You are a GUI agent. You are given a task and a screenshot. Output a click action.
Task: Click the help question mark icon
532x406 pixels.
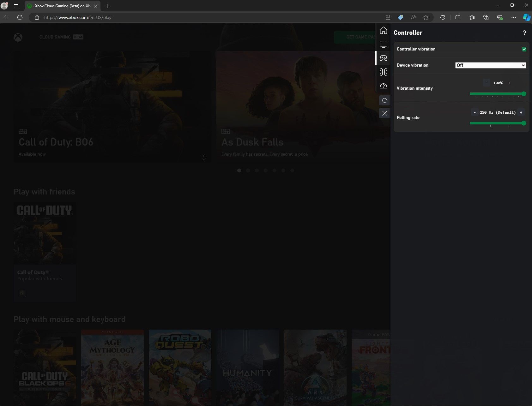pyautogui.click(x=524, y=33)
